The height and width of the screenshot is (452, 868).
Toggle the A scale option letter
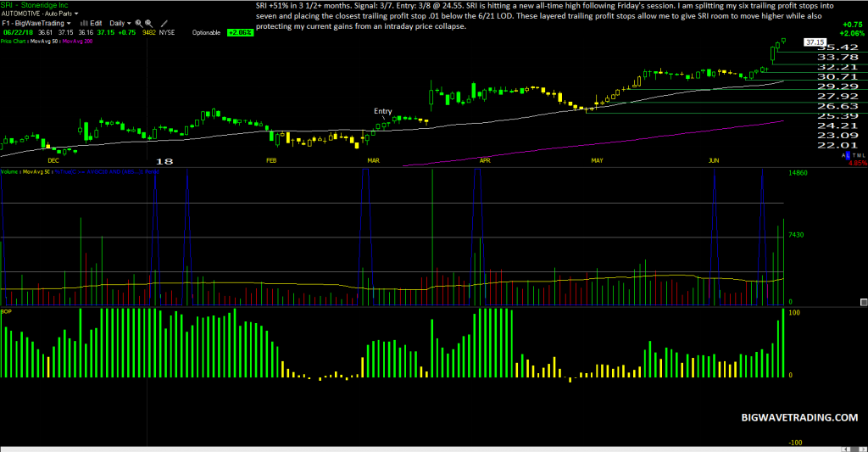(x=843, y=156)
